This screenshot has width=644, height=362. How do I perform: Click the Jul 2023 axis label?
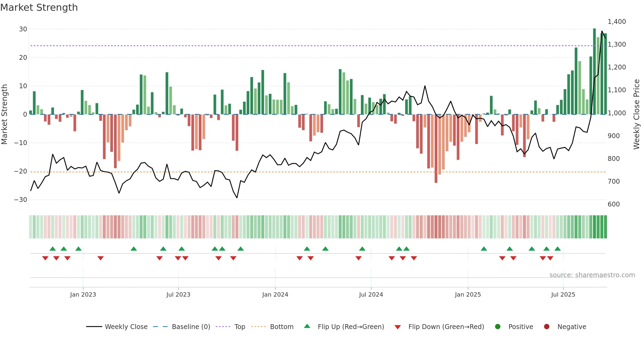(x=178, y=294)
